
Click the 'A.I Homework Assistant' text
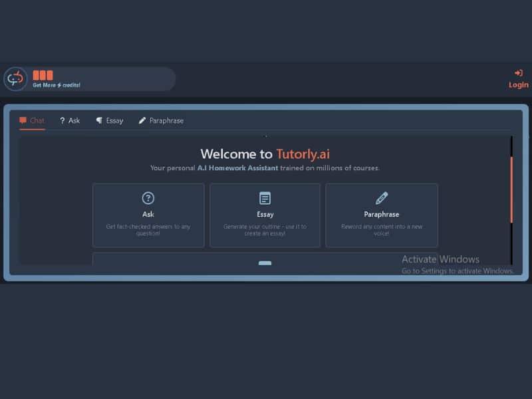coord(237,168)
